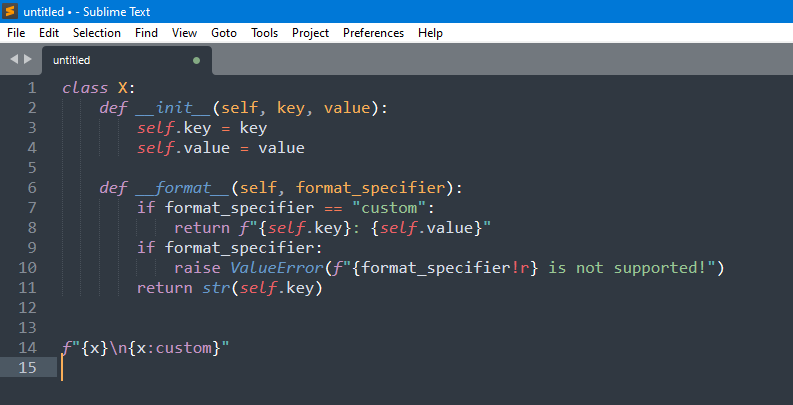Click line number 15 in the gutter
Viewport: 793px width, 405px height.
coord(27,368)
